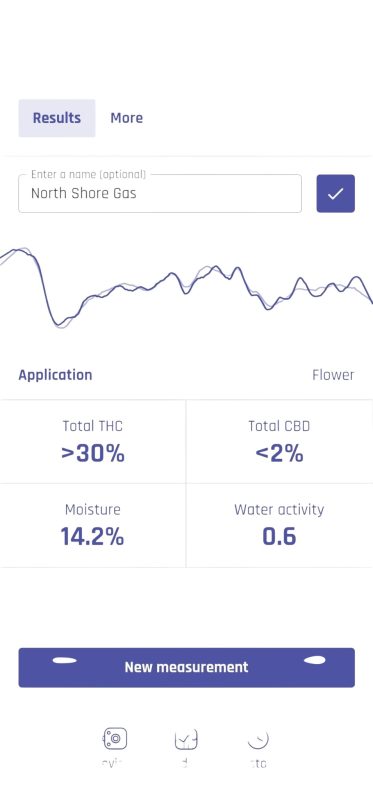
Task: Tap the 14.2% moisture value
Action: point(92,537)
